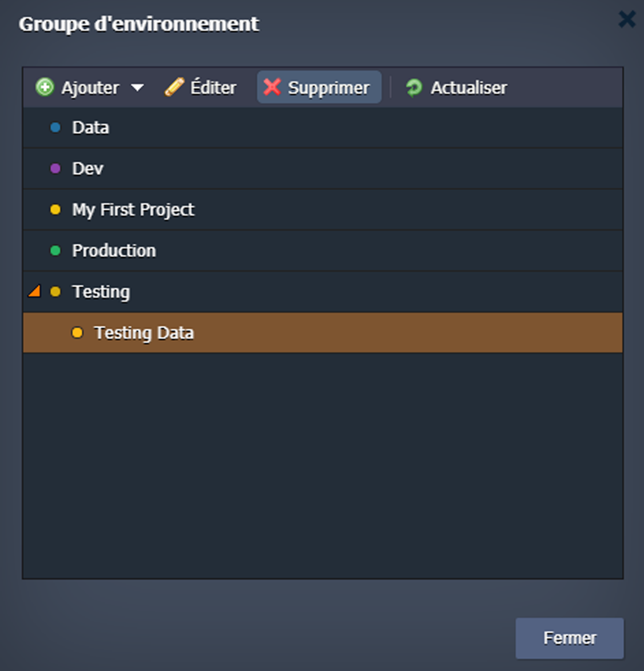Click the blue dot beside Data

tap(55, 128)
